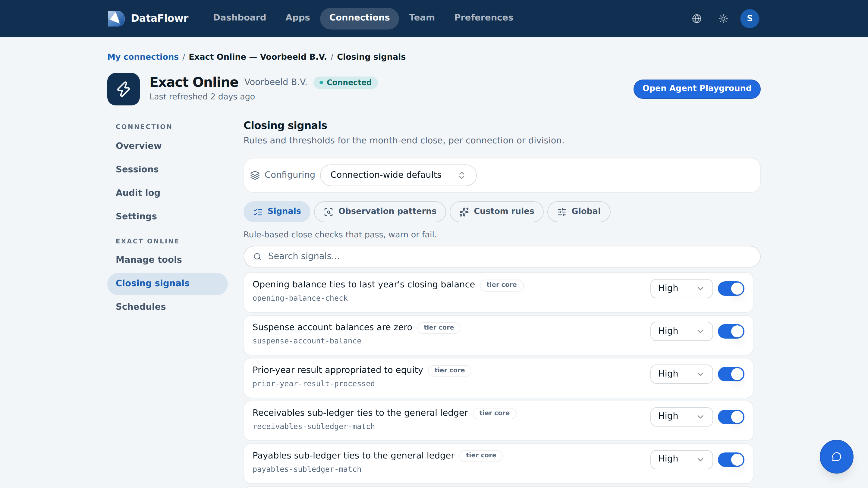Click the DataFlowr logo icon

pos(116,18)
